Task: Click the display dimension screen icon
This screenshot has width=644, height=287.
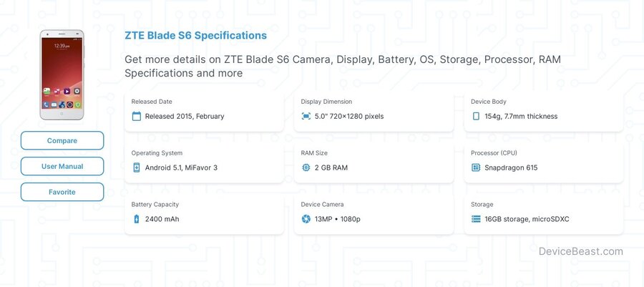Action: click(x=306, y=116)
